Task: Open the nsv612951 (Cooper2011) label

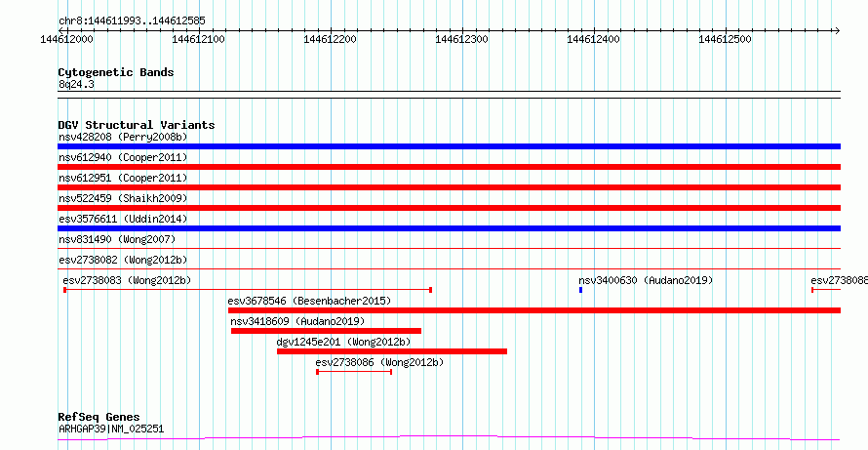Action: coord(123,178)
